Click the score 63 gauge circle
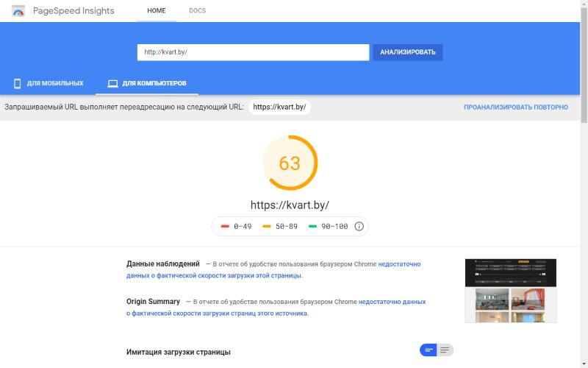 [x=290, y=163]
